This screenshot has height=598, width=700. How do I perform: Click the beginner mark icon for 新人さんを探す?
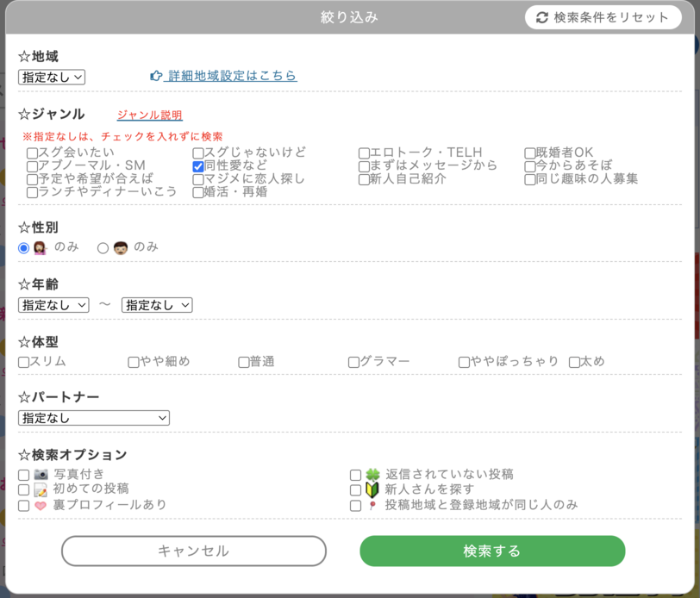(372, 490)
